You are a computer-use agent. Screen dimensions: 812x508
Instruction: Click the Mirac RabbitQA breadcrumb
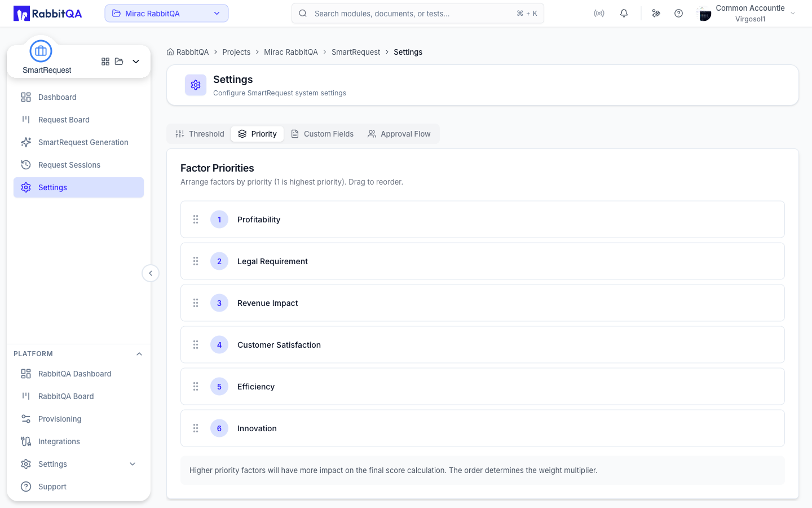[291, 52]
